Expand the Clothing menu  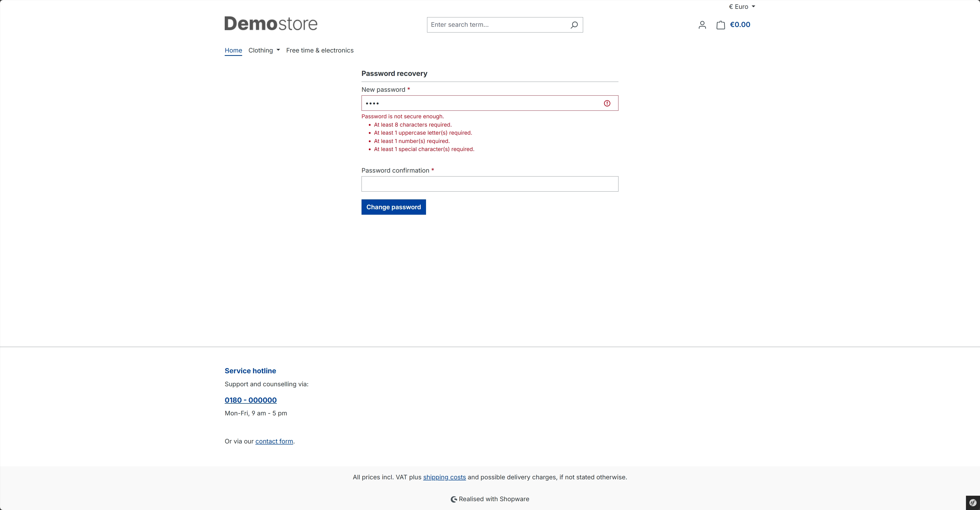pos(264,50)
